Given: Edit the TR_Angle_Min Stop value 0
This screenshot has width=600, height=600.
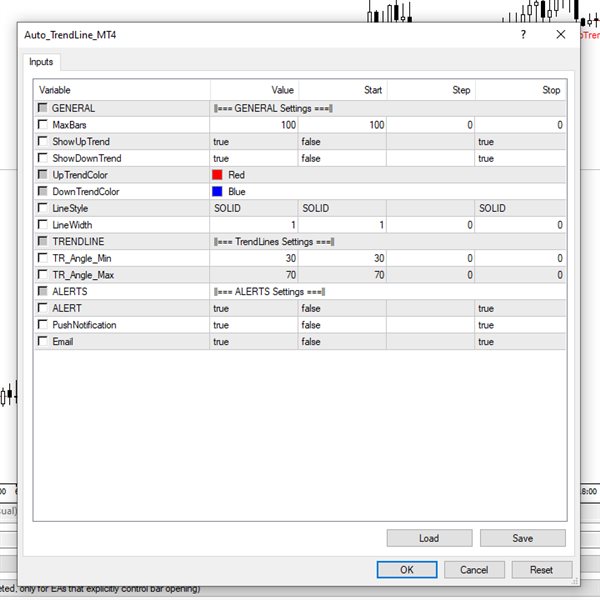Looking at the screenshot, I should tap(520, 258).
